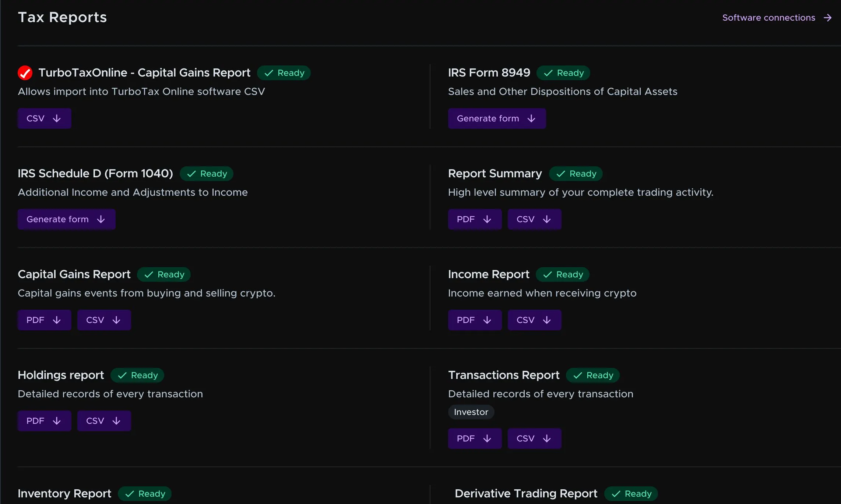Download Transactions Report CSV
Viewport: 841px width, 504px height.
(534, 439)
